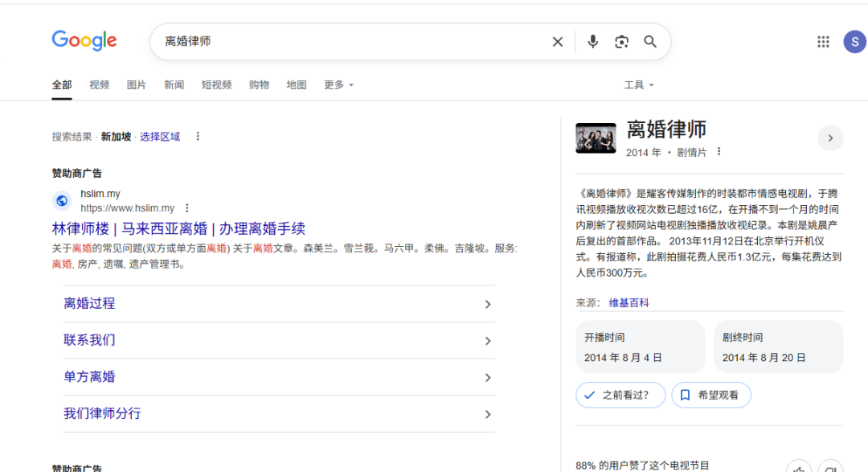The width and height of the screenshot is (868, 472).
Task: Switch to the 图片 tab
Action: 136,84
